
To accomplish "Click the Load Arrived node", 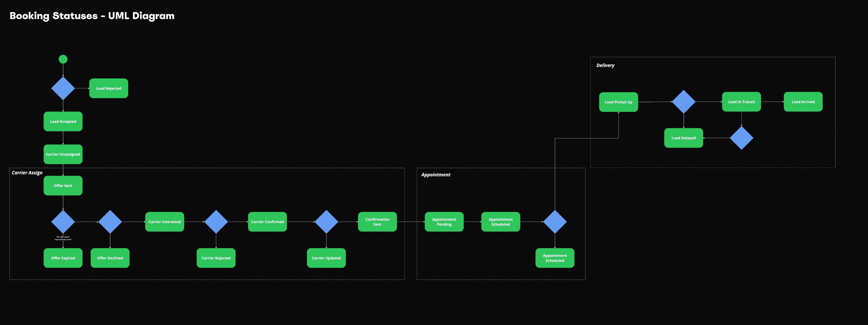I will [803, 102].
